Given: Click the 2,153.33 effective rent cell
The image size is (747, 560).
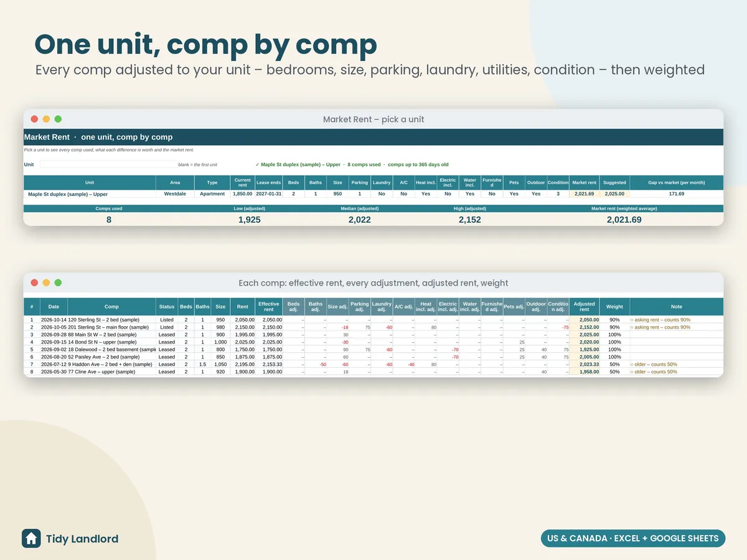Looking at the screenshot, I should tap(269, 364).
